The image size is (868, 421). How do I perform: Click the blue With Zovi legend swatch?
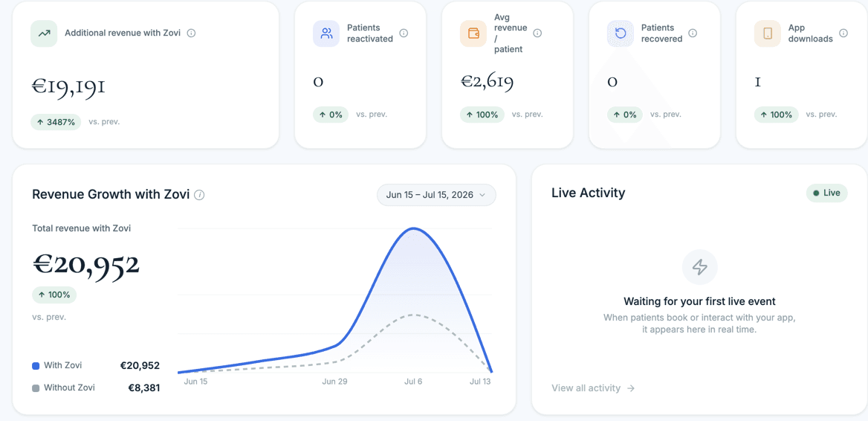pos(36,366)
